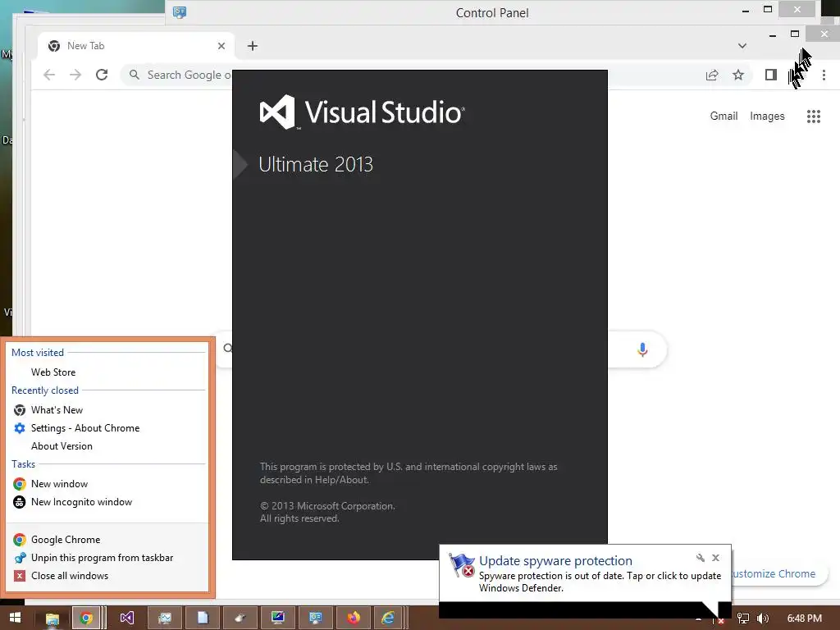The width and height of the screenshot is (840, 630).
Task: Switch to Visual Studio in the taskbar
Action: pyautogui.click(x=127, y=619)
